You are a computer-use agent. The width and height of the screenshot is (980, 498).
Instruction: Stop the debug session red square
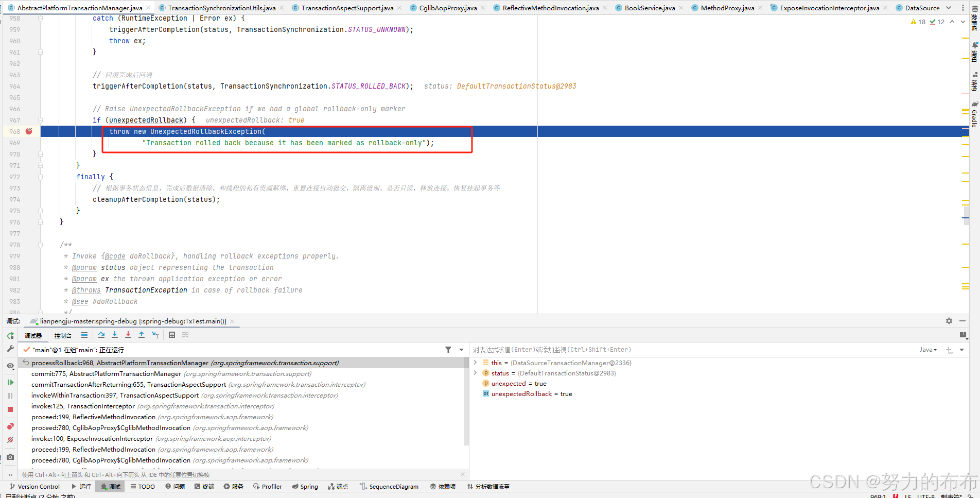point(10,409)
